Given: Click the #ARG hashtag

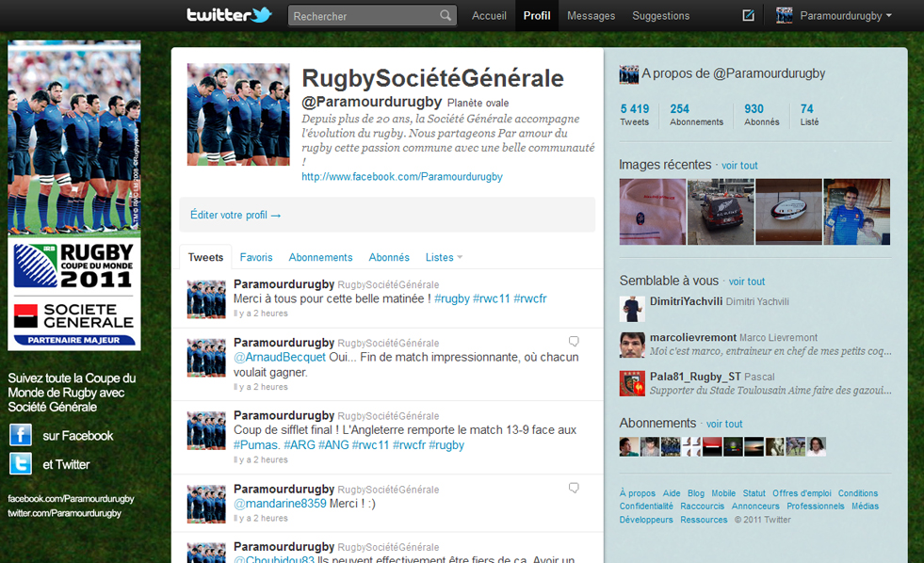Looking at the screenshot, I should (300, 444).
